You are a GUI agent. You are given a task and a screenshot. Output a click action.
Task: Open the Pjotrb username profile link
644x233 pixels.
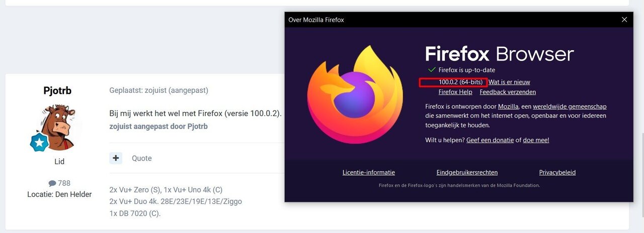57,91
